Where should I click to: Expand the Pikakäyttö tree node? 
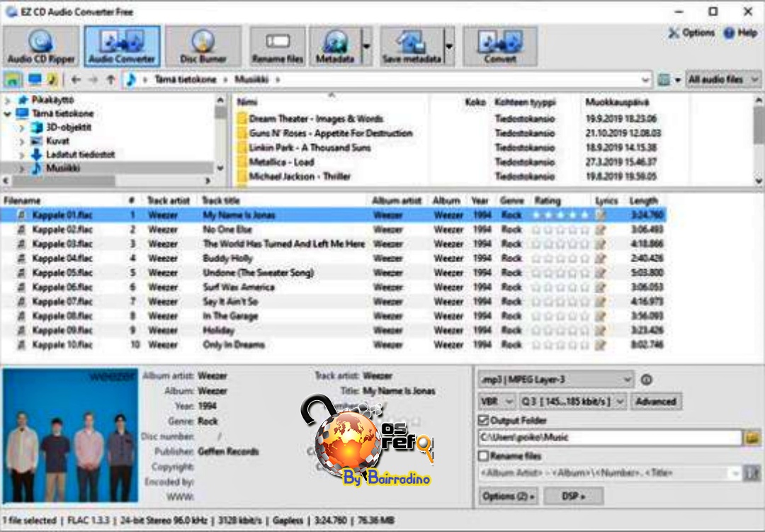[7, 100]
